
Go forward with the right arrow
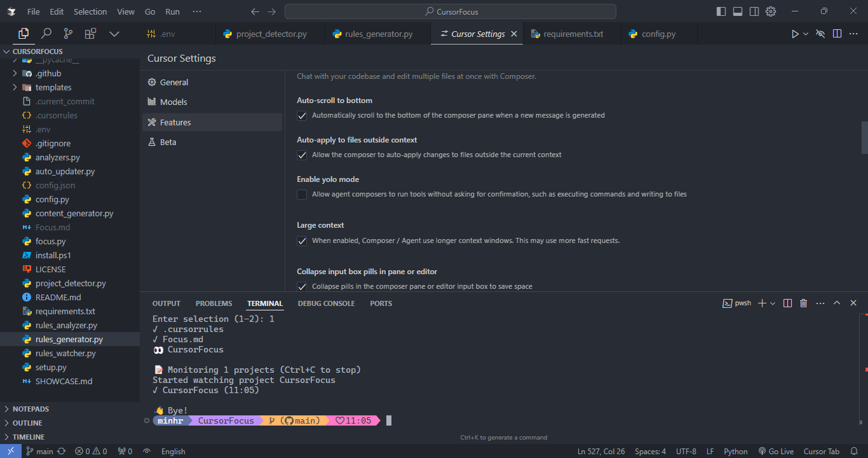[272, 11]
